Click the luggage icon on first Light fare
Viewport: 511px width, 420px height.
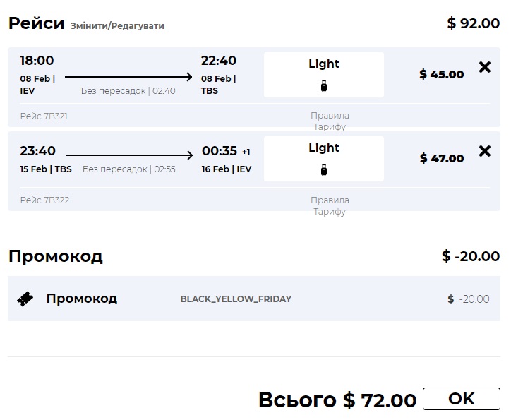pos(324,86)
